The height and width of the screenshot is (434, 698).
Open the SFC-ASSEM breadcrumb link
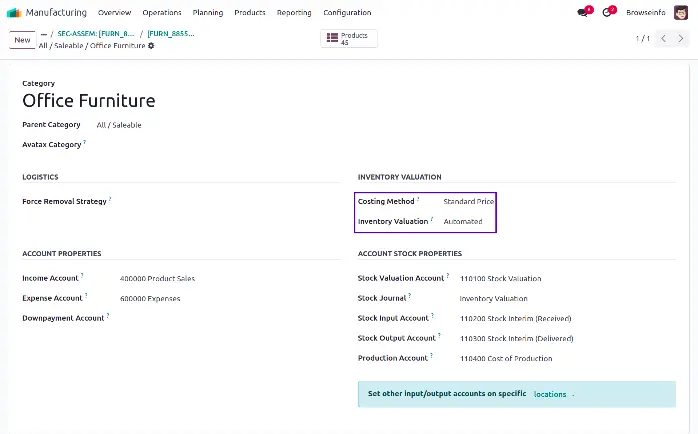96,33
